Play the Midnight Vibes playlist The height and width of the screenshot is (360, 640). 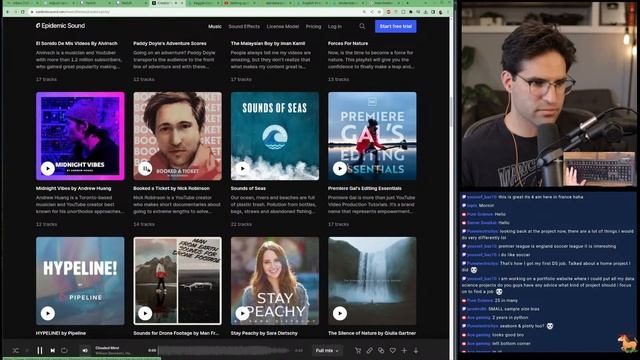tap(47, 168)
